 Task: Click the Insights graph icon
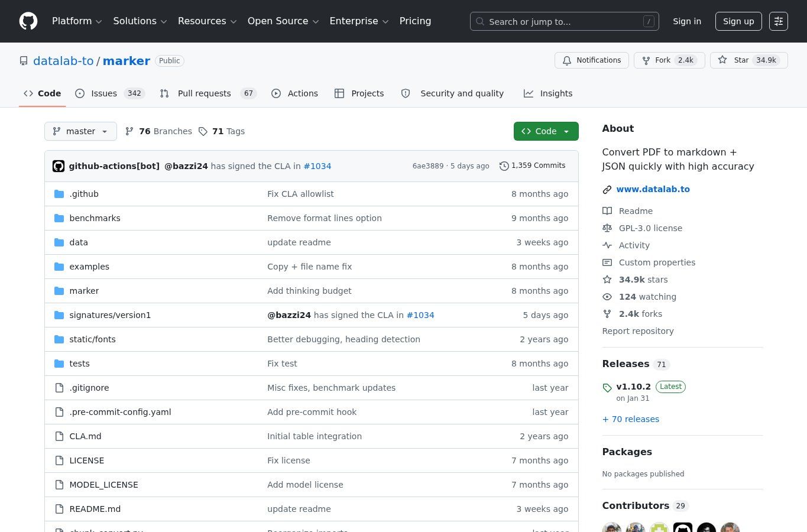(x=529, y=93)
